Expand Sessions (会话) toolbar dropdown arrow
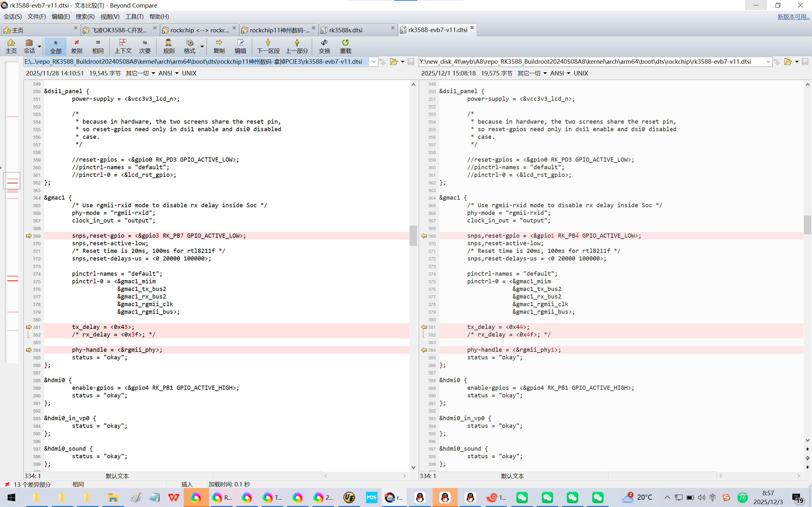This screenshot has height=507, width=812. pyautogui.click(x=40, y=47)
